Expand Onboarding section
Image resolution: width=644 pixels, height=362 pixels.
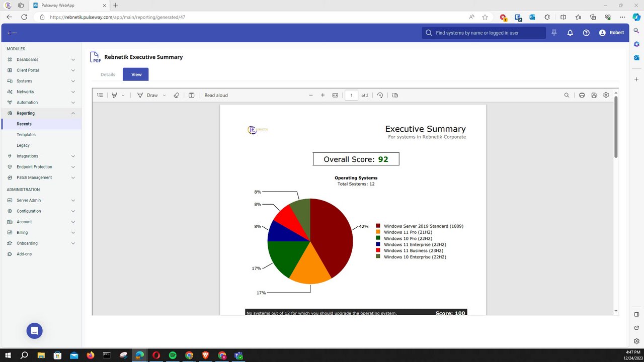[x=41, y=243]
